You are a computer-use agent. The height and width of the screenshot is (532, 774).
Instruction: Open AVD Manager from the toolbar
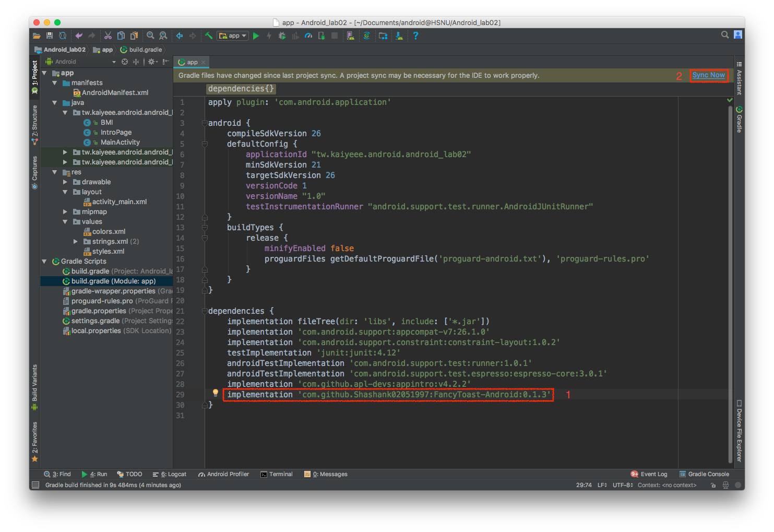(351, 36)
